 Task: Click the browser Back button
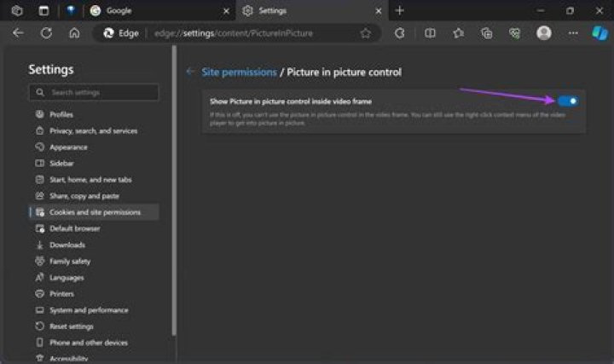[x=18, y=33]
